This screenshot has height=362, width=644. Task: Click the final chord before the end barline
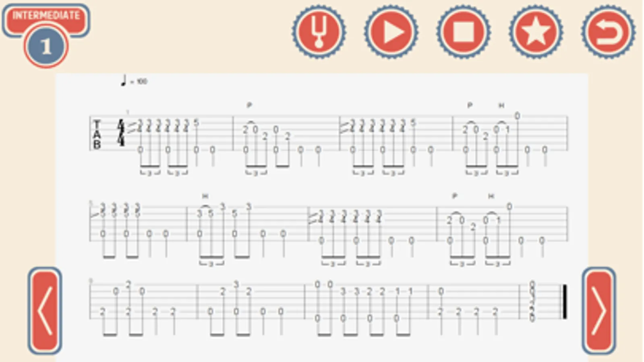click(532, 301)
